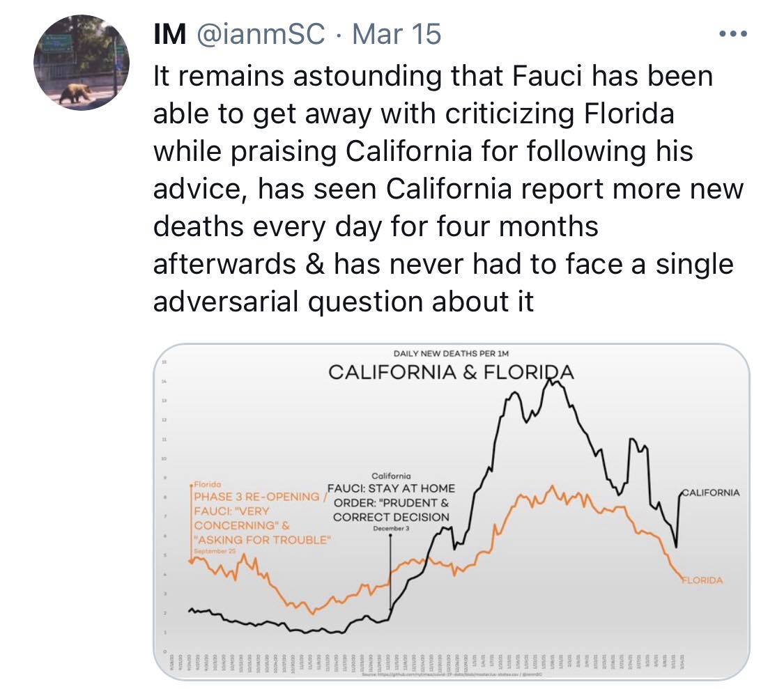Click the y-axis label 10
Image resolution: width=784 pixels, height=689 pixels.
click(164, 458)
